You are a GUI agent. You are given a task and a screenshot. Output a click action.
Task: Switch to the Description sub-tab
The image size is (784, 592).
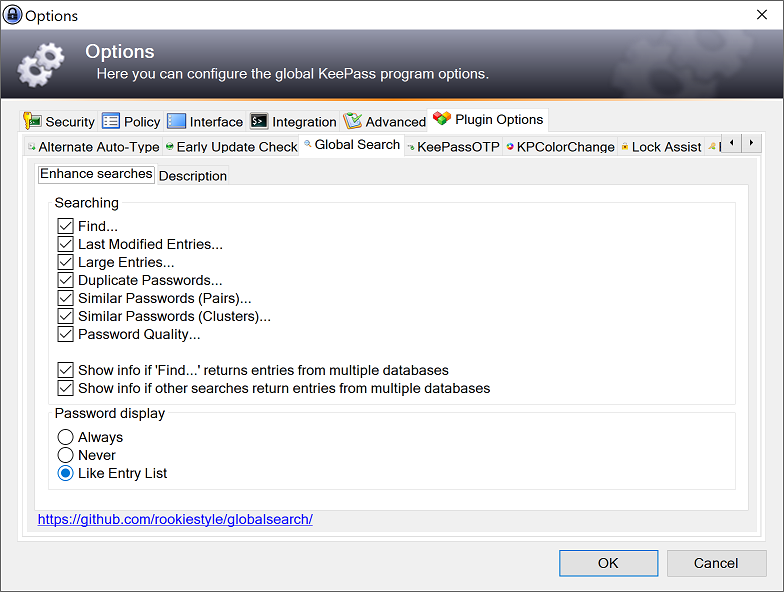[x=192, y=176]
